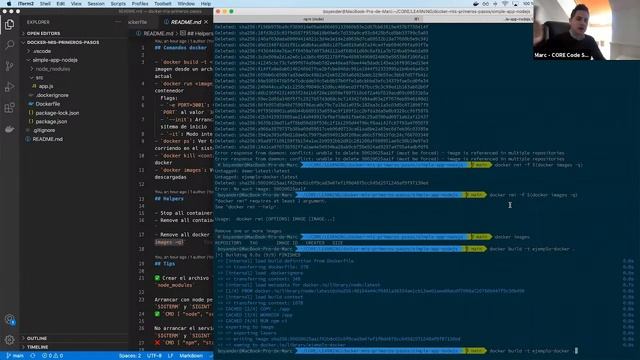Viewport: 640px width, 360px height.
Task: Change the LF end-of-line sequence
Action: pyautogui.click(x=171, y=356)
